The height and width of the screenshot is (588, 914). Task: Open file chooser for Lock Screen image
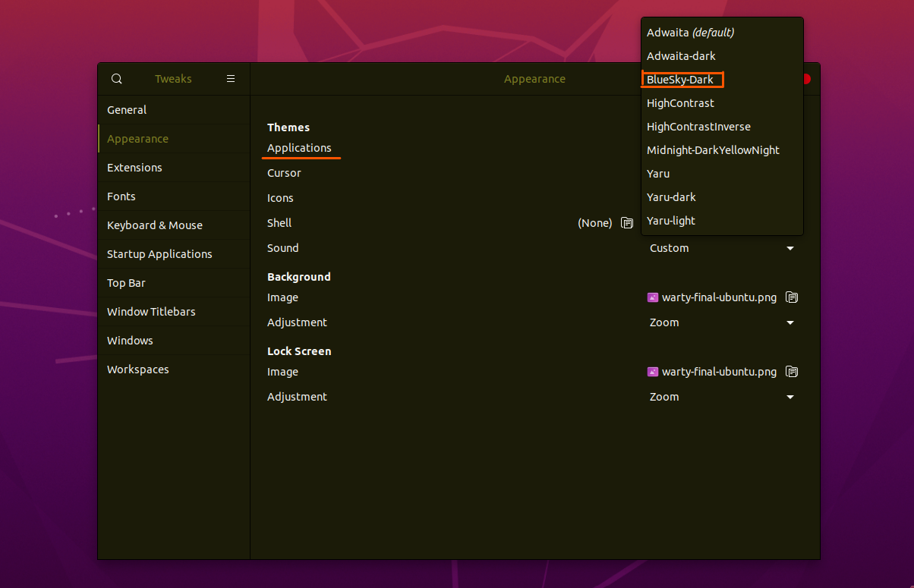792,372
